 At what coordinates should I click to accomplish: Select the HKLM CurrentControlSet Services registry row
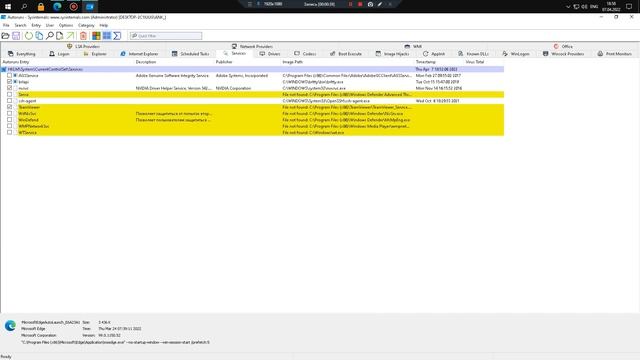(252, 69)
